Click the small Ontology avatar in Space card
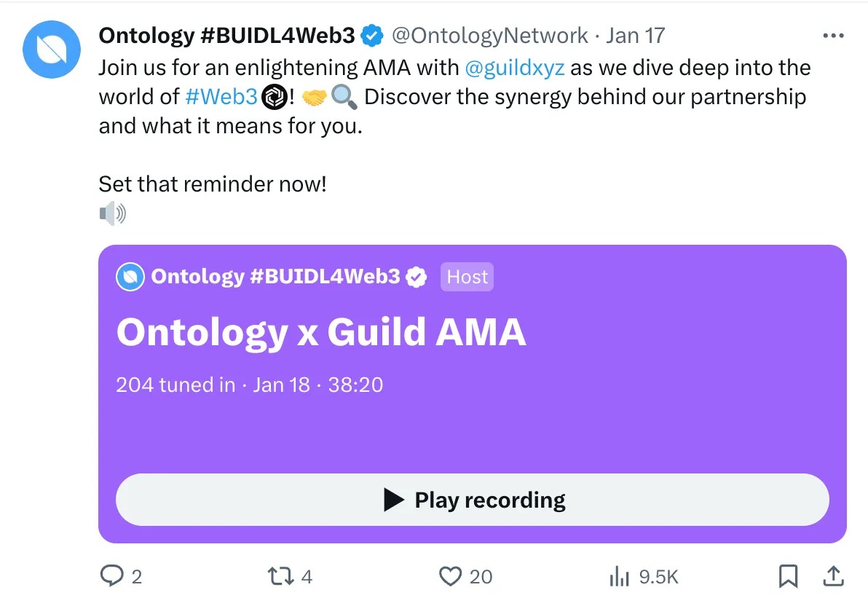The width and height of the screenshot is (868, 606). pyautogui.click(x=130, y=277)
